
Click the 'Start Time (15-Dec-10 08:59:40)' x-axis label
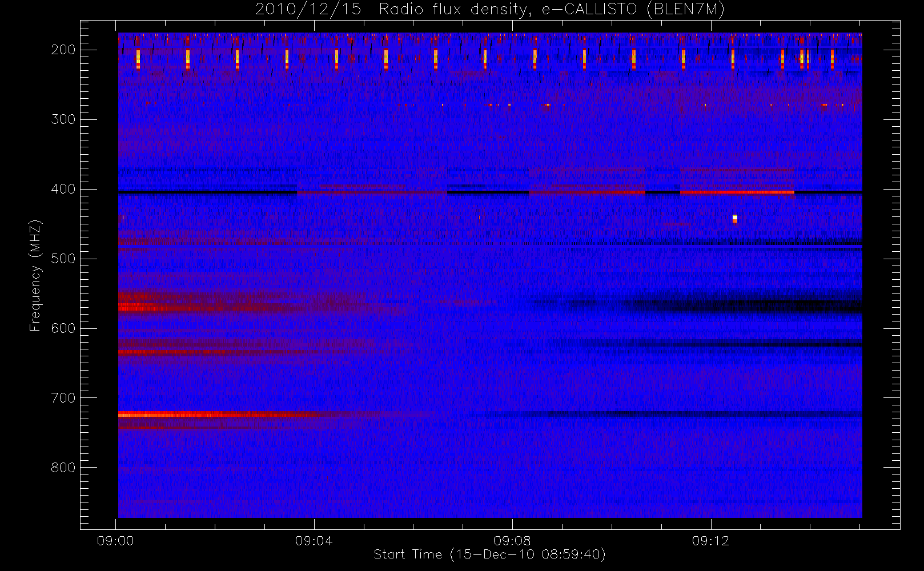point(489,554)
